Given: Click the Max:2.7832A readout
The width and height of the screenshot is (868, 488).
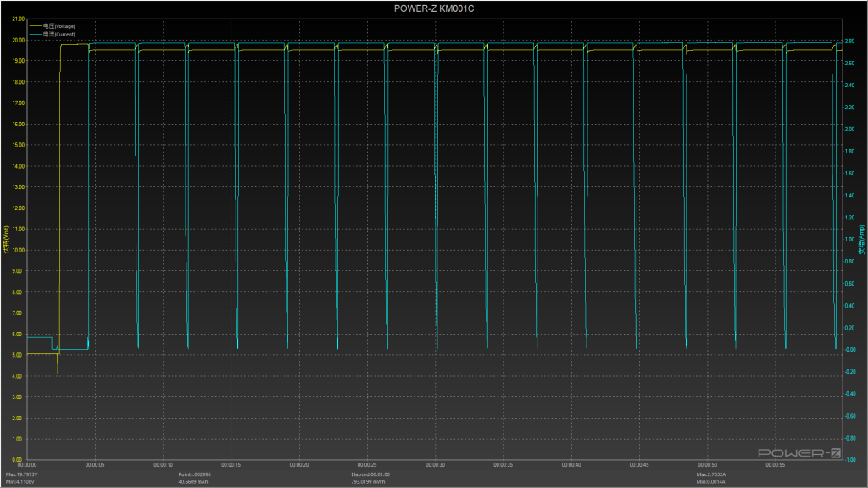Looking at the screenshot, I should click(x=711, y=474).
